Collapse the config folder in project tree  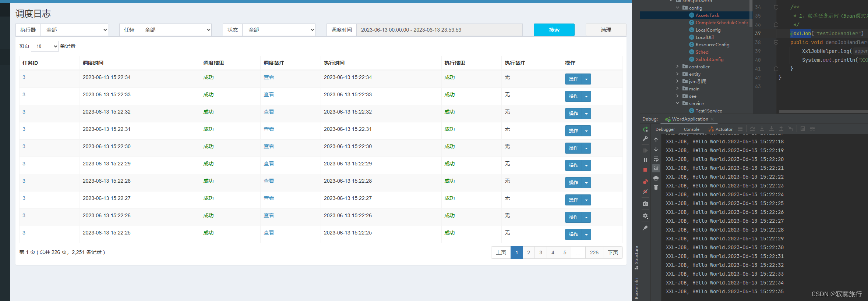coord(677,8)
